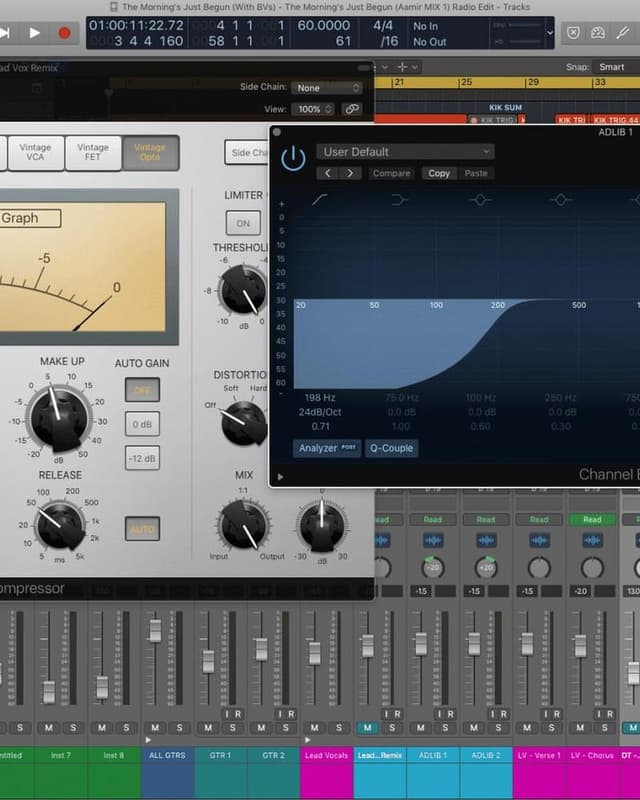Open the Side Chain None dropdown
Image resolution: width=640 pixels, height=800 pixels.
tap(327, 88)
